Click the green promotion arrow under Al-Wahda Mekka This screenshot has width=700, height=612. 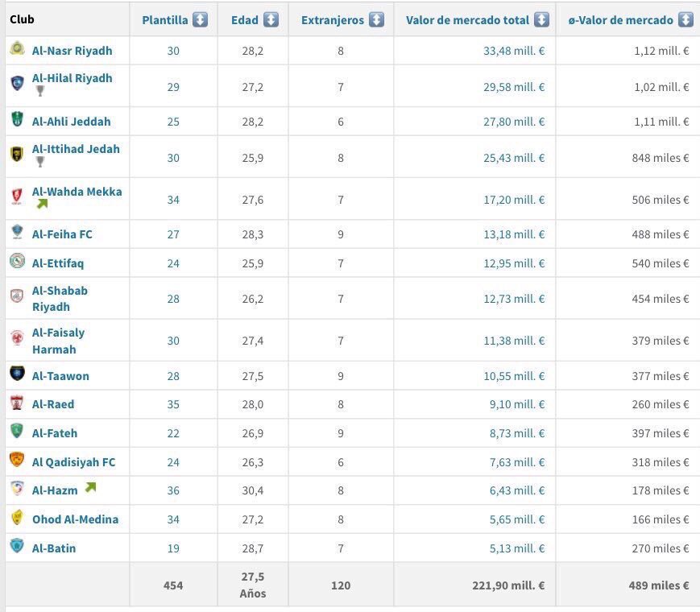click(x=42, y=204)
